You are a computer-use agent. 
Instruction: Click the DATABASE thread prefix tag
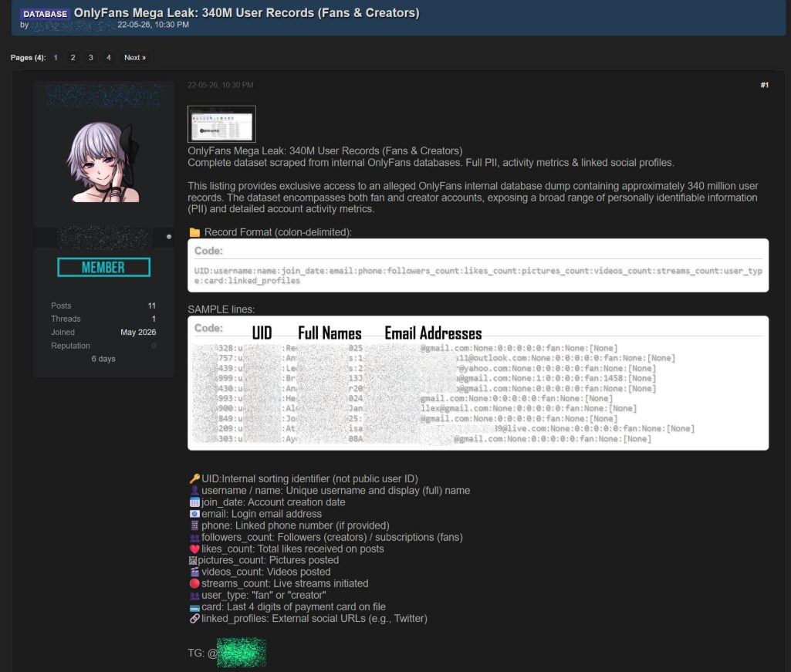(45, 14)
